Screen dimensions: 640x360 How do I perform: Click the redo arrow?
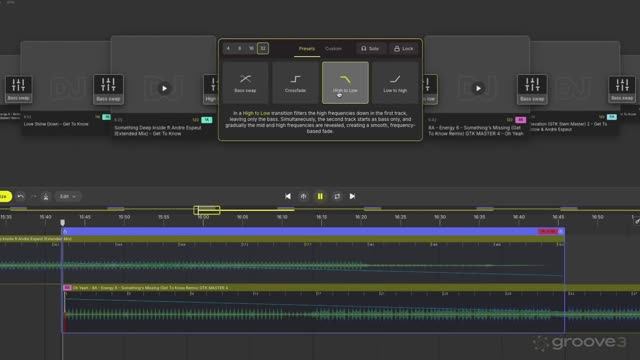click(33, 196)
